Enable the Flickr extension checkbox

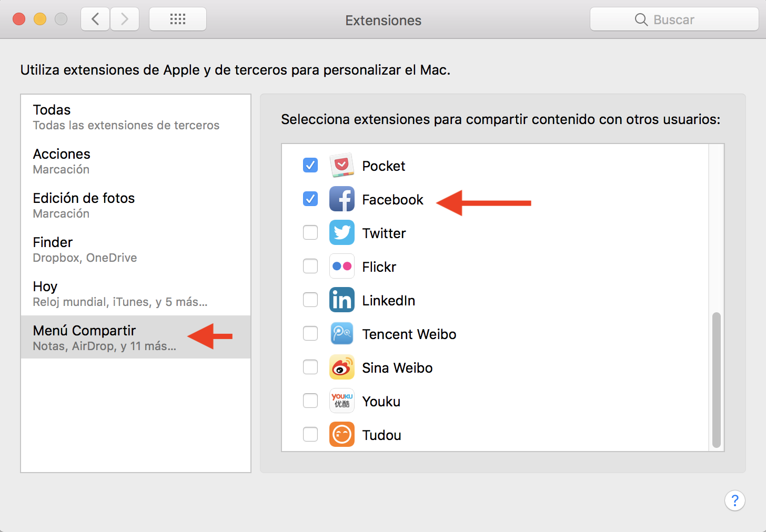[310, 266]
